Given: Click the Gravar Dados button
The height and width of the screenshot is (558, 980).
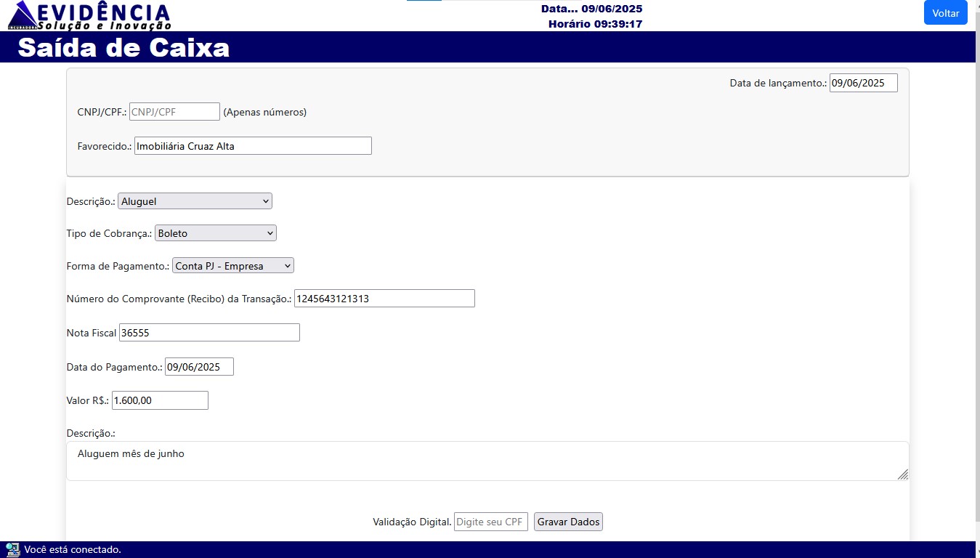Looking at the screenshot, I should tap(568, 522).
